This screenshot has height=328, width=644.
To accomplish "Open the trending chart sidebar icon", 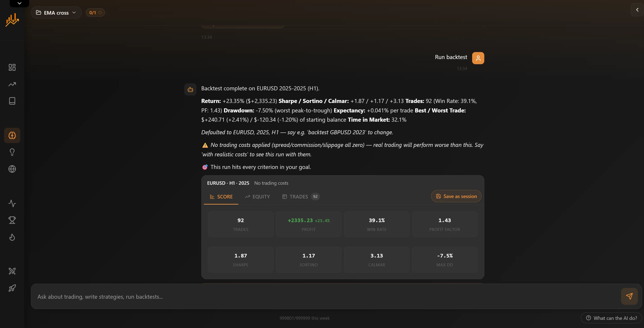I will 12,84.
